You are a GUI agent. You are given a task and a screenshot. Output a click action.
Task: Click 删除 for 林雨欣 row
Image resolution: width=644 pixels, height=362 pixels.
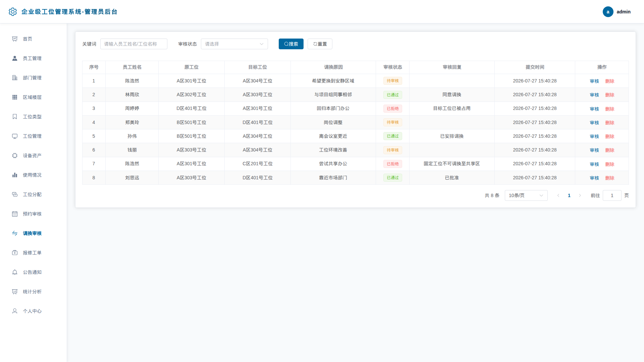click(x=609, y=95)
